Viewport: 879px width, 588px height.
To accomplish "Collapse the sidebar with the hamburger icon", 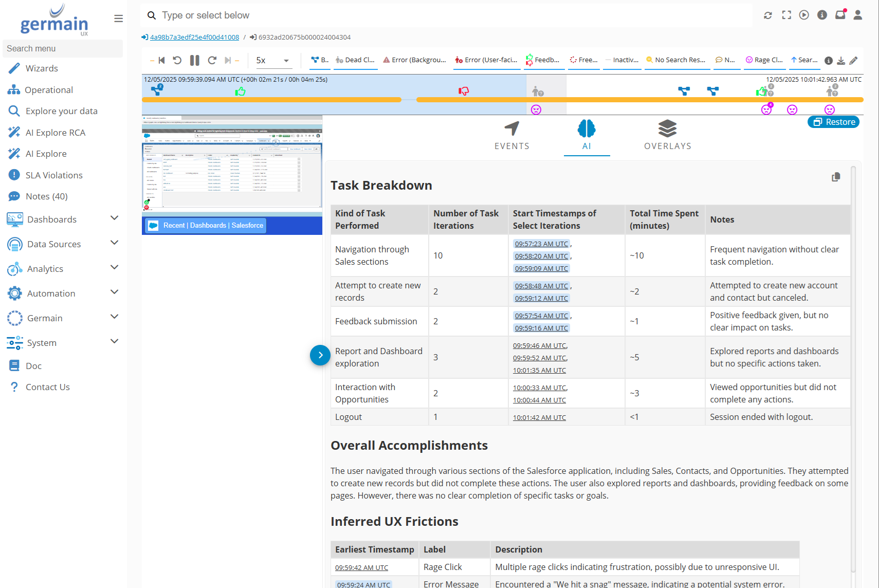I will pos(118,19).
